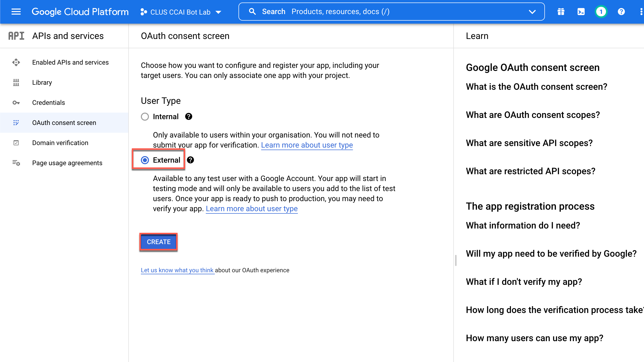Screen dimensions: 644x362
Task: Expand What is the OAuth consent screen?
Action: pos(536,87)
